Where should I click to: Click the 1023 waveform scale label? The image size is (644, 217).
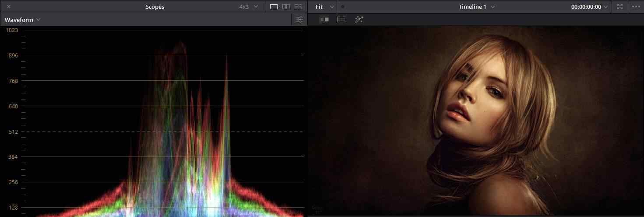12,30
